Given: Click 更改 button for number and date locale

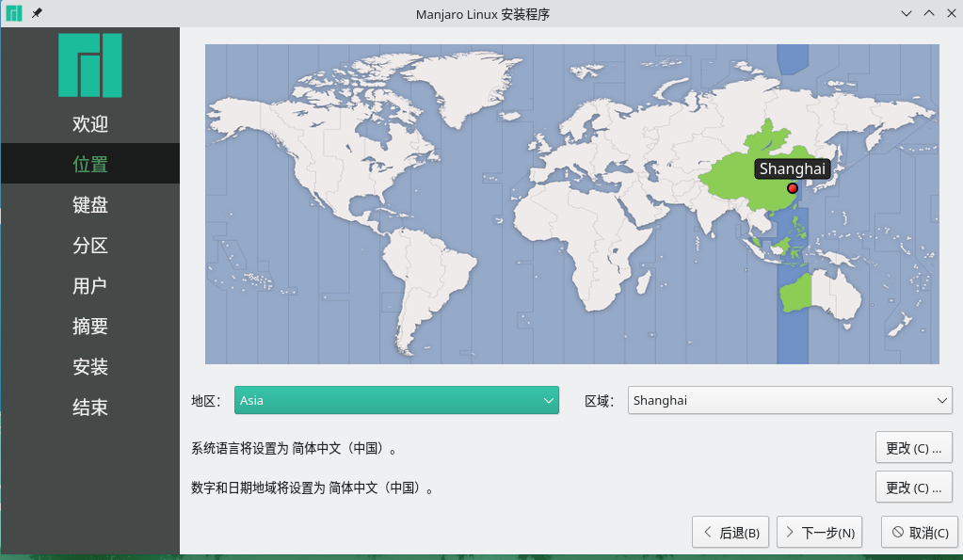Looking at the screenshot, I should click(x=914, y=488).
